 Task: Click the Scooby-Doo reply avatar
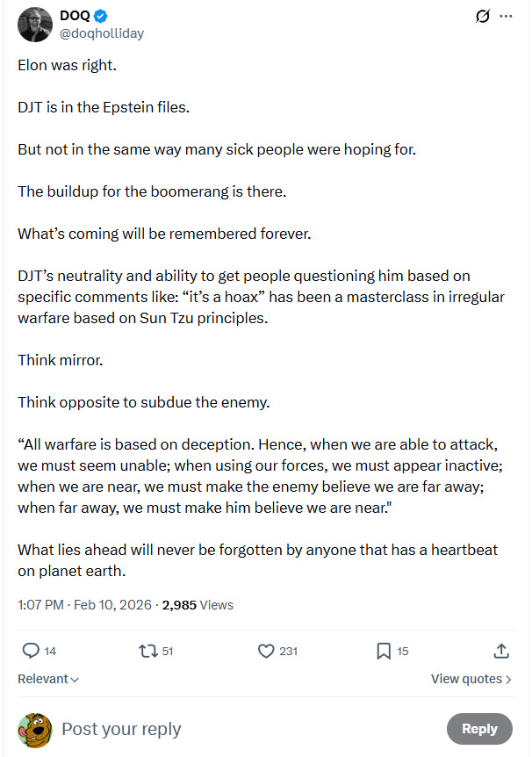[x=34, y=729]
